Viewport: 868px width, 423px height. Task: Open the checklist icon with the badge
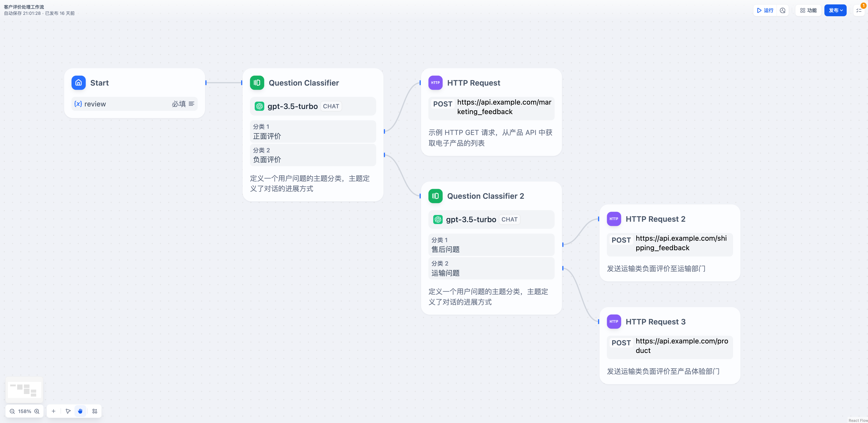tap(859, 10)
